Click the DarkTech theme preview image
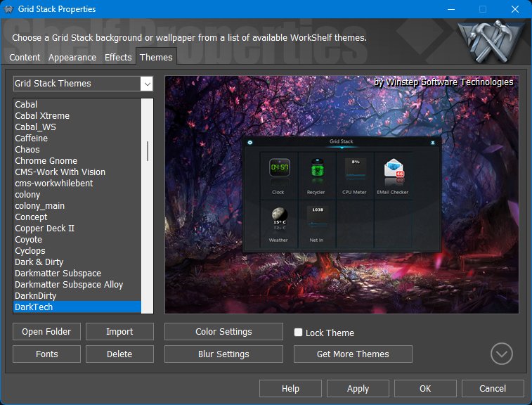 coord(342,195)
